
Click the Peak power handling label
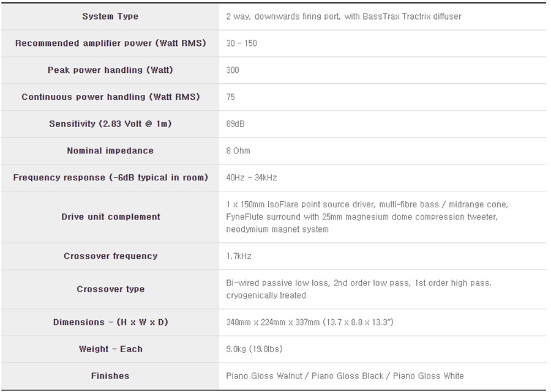coord(110,70)
